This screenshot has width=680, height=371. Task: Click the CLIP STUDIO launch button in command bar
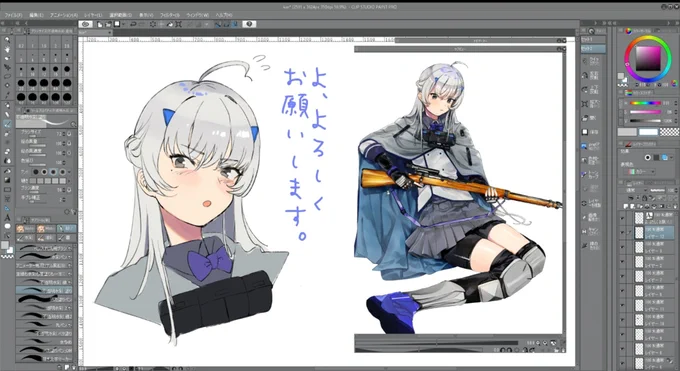tap(86, 24)
